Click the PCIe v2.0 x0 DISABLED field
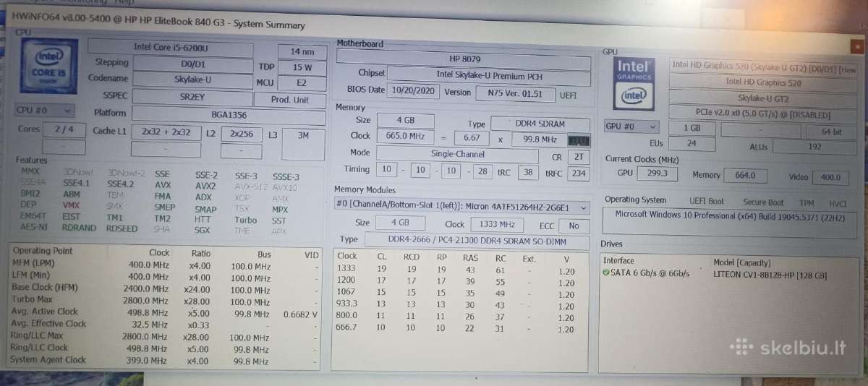The image size is (868, 386). coord(762,114)
